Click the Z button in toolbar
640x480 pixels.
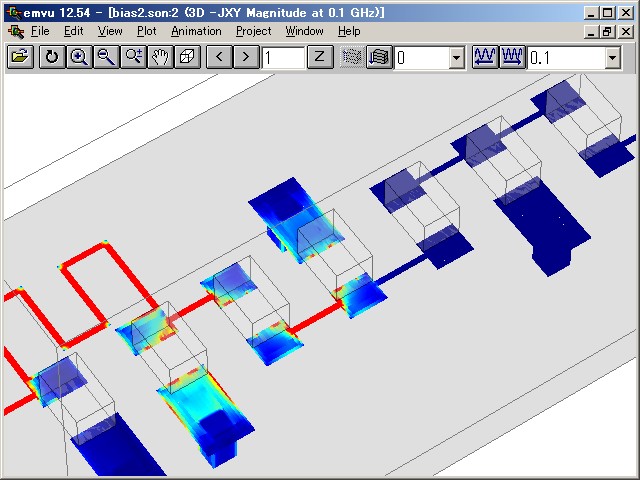pyautogui.click(x=320, y=57)
